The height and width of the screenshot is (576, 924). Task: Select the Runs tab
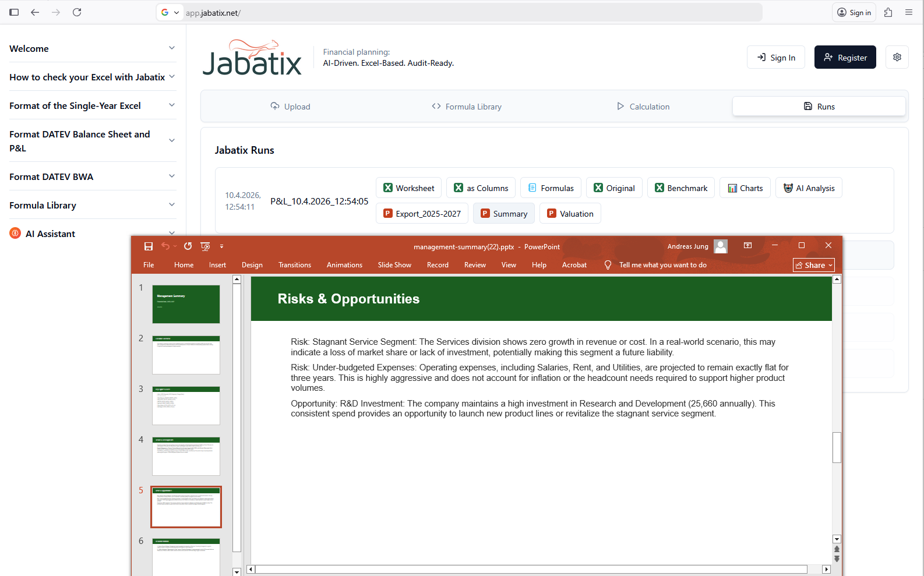819,107
